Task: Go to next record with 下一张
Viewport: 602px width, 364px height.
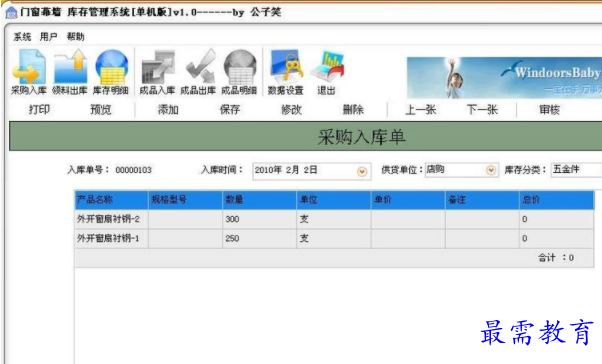Action: (x=482, y=110)
